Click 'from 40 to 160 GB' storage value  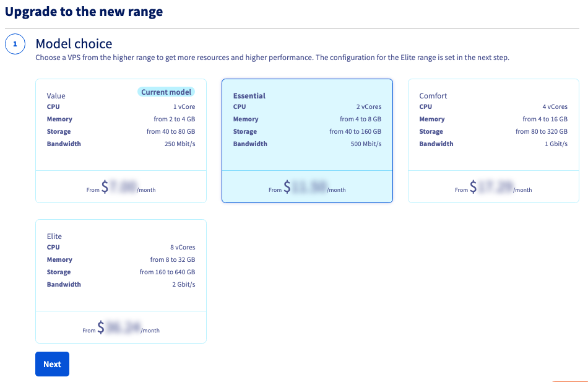pyautogui.click(x=355, y=131)
